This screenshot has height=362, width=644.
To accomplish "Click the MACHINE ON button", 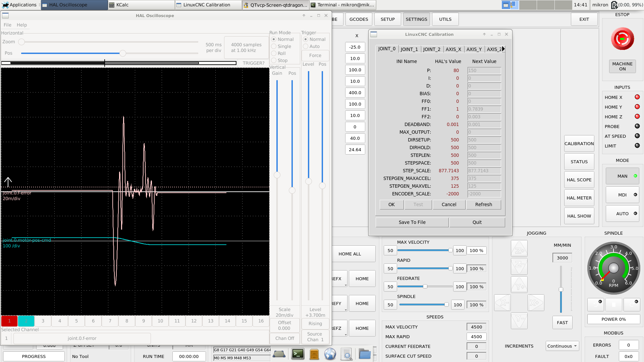I will coord(622,66).
